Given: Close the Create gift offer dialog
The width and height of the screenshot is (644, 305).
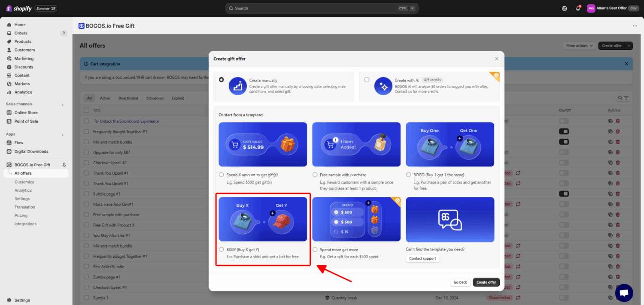Looking at the screenshot, I should point(497,59).
